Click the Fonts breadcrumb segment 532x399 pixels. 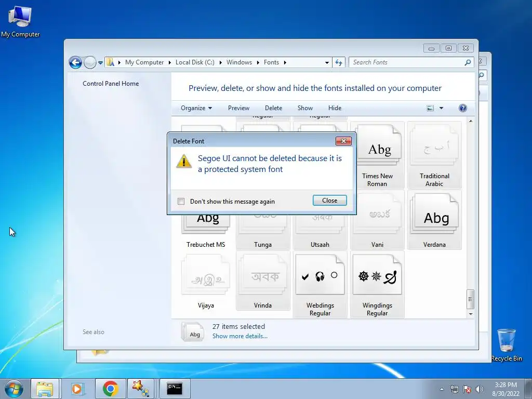tap(271, 62)
